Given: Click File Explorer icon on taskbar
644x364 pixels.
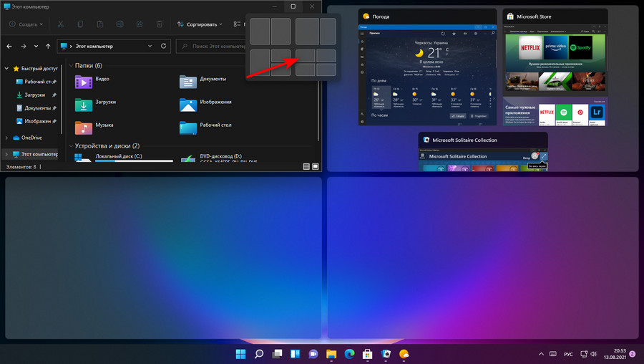Looking at the screenshot, I should [331, 354].
